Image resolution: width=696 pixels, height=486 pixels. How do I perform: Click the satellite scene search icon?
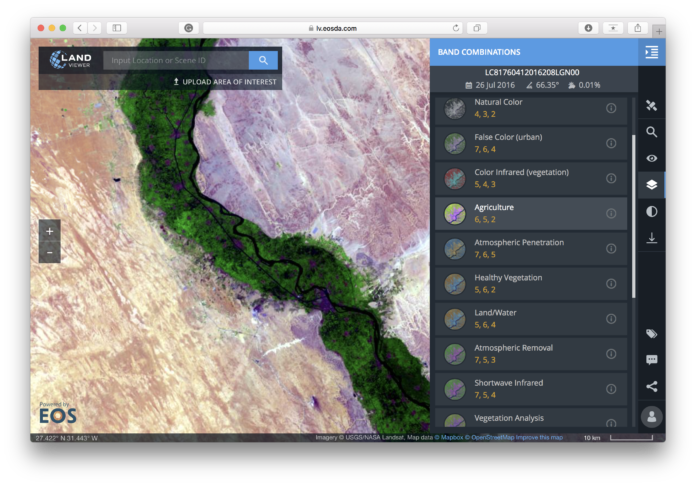[x=651, y=105]
